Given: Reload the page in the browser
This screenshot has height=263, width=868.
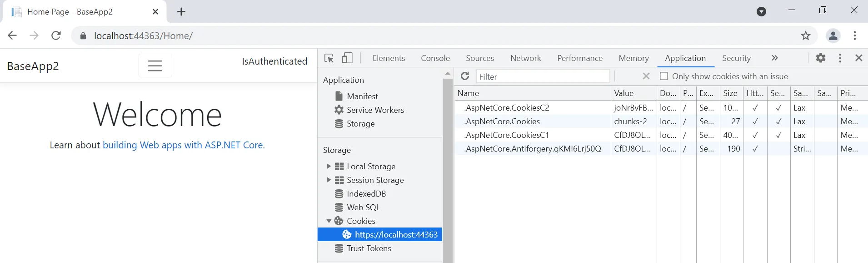Looking at the screenshot, I should click(56, 36).
